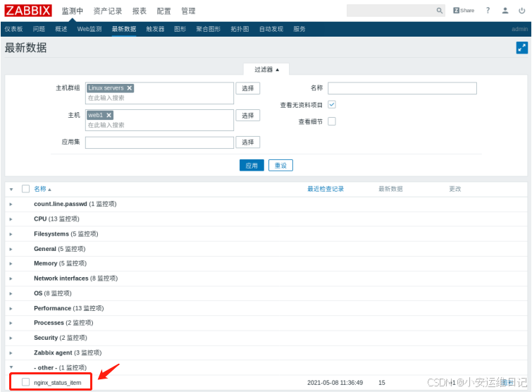
Task: Click 选择 button next to 主机
Action: (247, 116)
